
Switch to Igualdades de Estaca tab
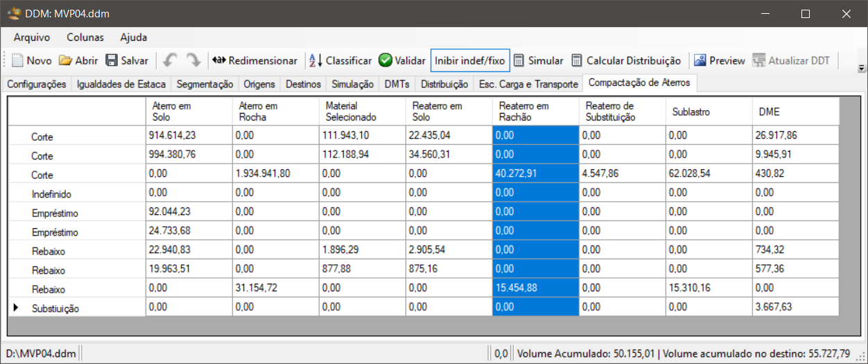click(121, 84)
